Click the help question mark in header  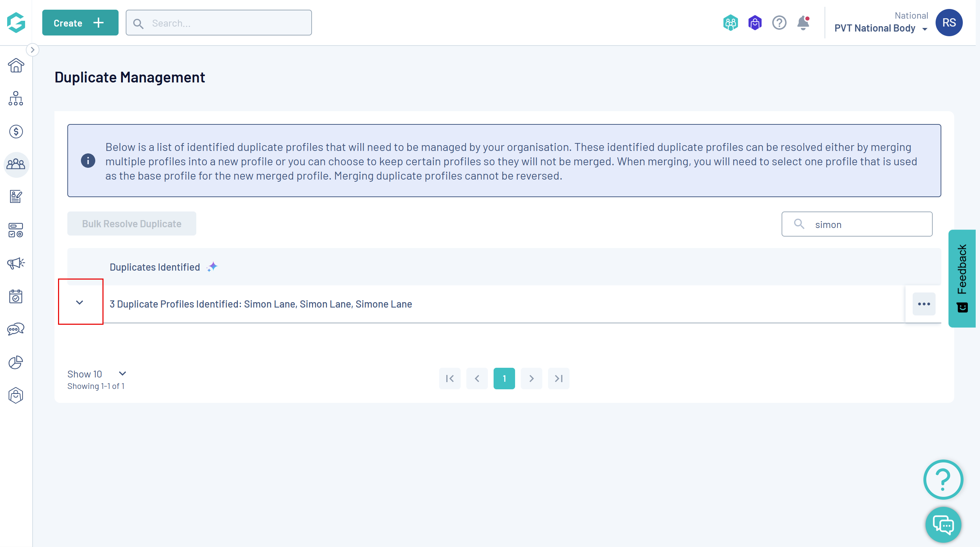tap(779, 23)
